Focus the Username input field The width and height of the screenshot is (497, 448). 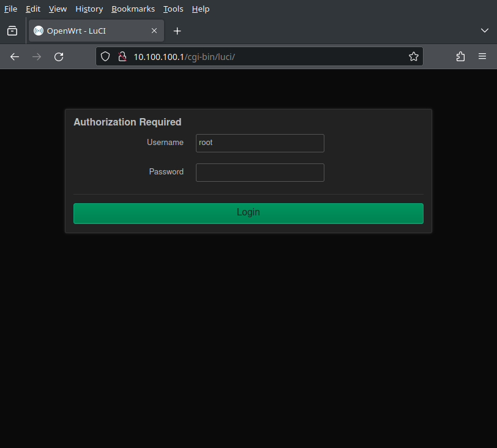[x=260, y=143]
